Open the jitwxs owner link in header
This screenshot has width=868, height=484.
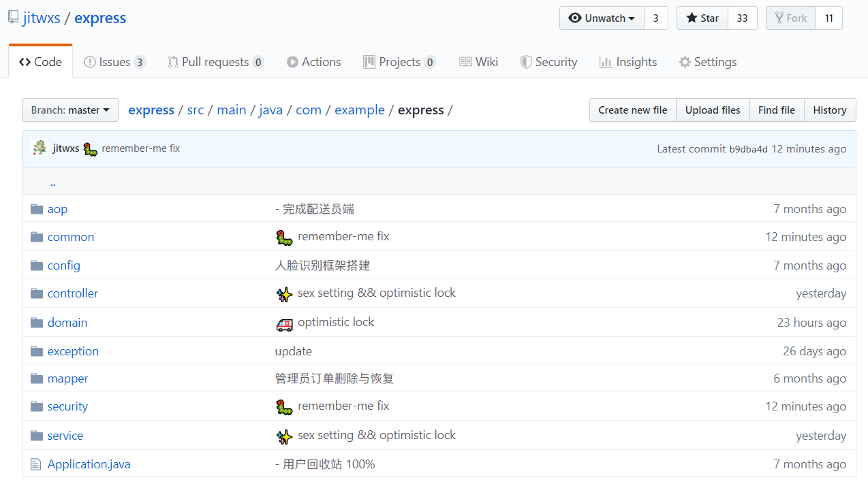click(x=42, y=18)
